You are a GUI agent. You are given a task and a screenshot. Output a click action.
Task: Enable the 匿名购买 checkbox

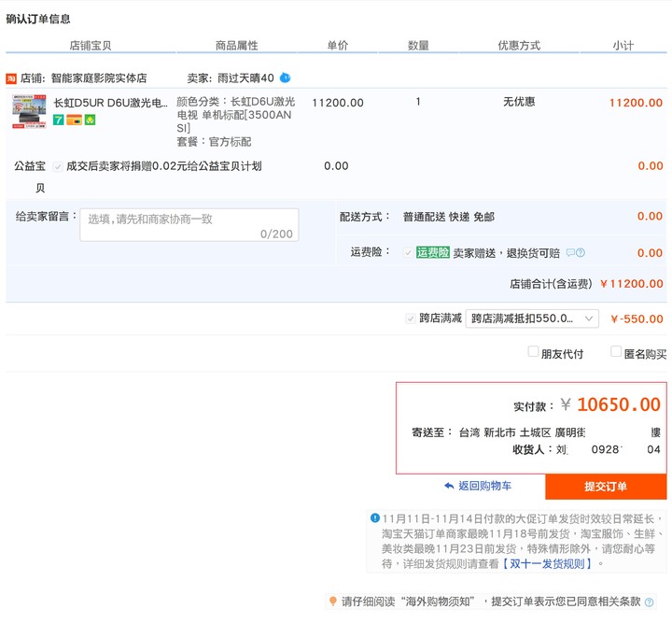point(616,351)
